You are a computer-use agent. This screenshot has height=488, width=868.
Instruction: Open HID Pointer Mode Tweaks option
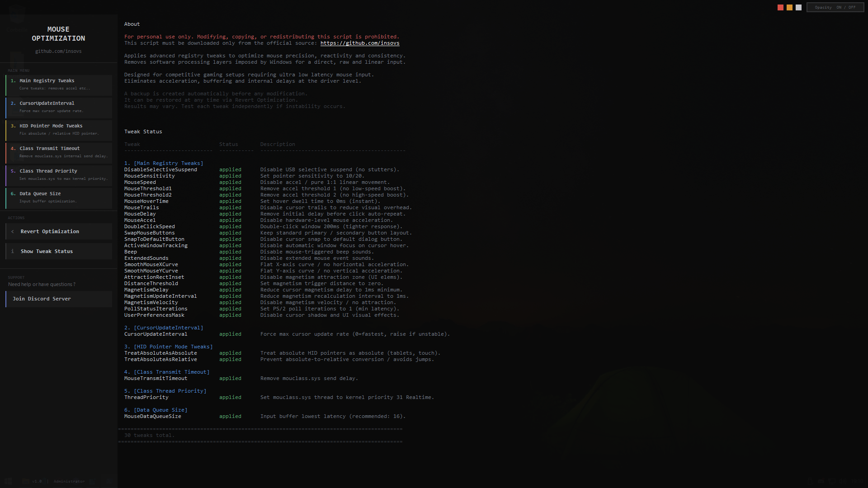59,130
